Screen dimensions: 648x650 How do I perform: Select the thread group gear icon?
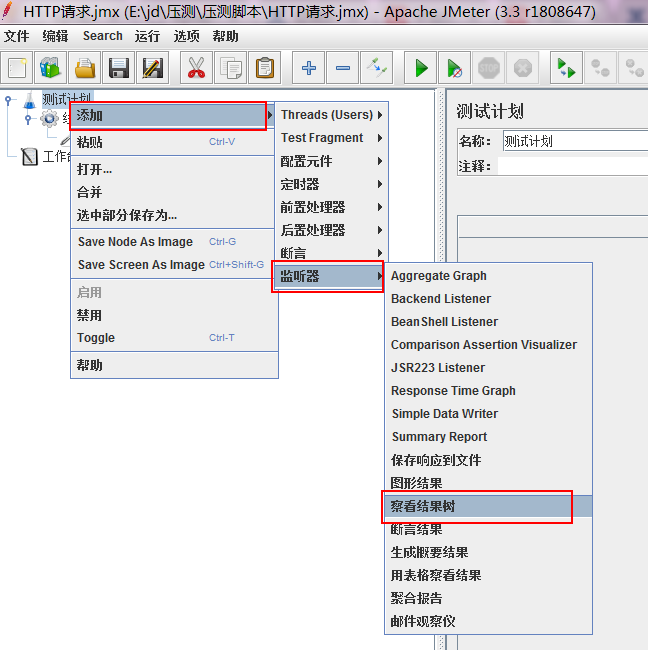click(49, 119)
